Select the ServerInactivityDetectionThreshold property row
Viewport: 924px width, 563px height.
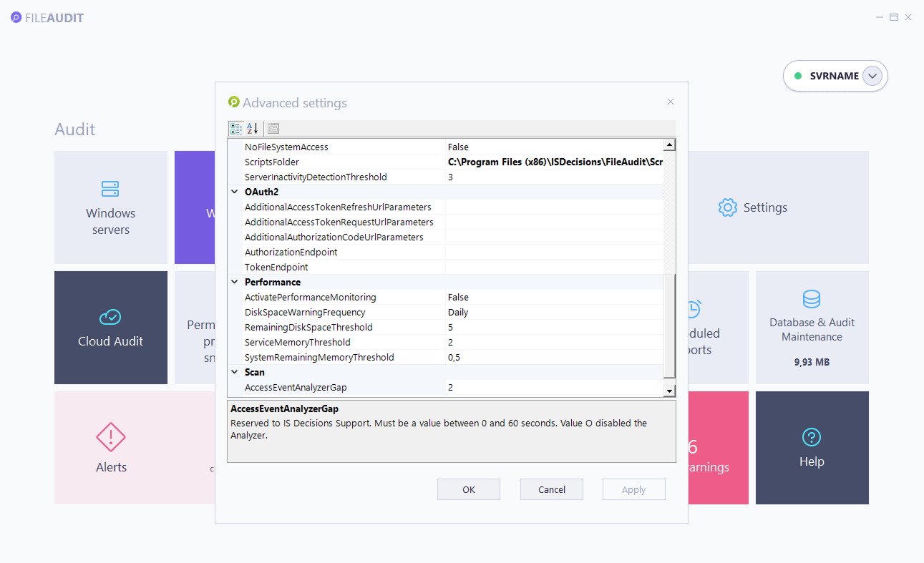pyautogui.click(x=446, y=177)
